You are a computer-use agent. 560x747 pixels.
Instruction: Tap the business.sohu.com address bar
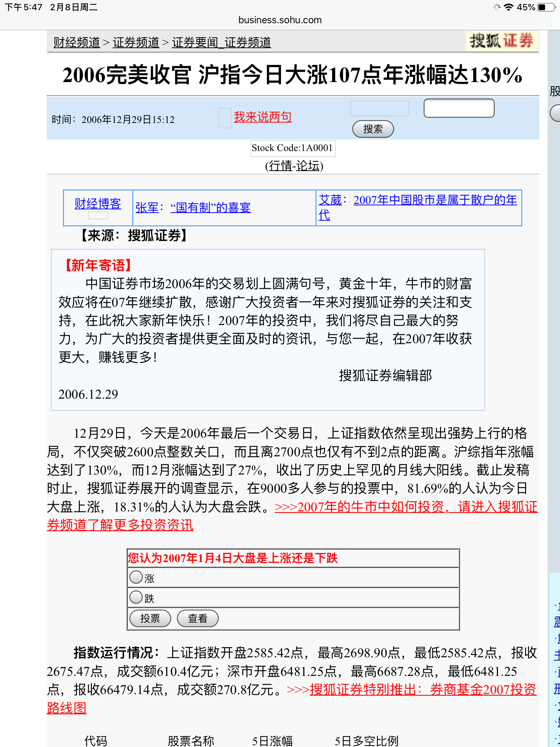[280, 20]
